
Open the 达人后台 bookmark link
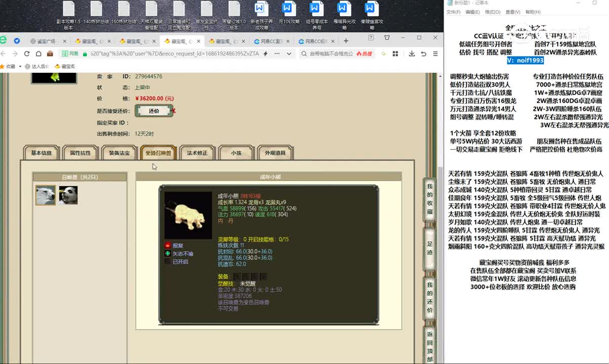(x=38, y=66)
